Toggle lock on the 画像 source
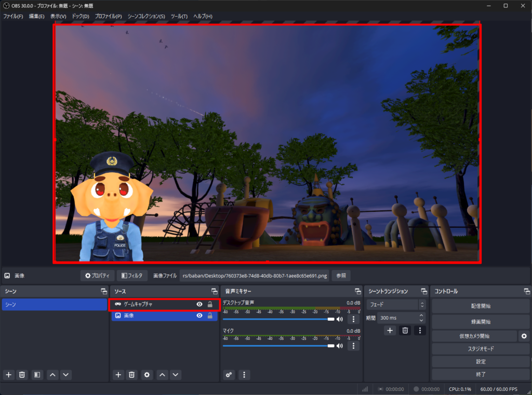This screenshot has width=532, height=395. pyautogui.click(x=210, y=316)
